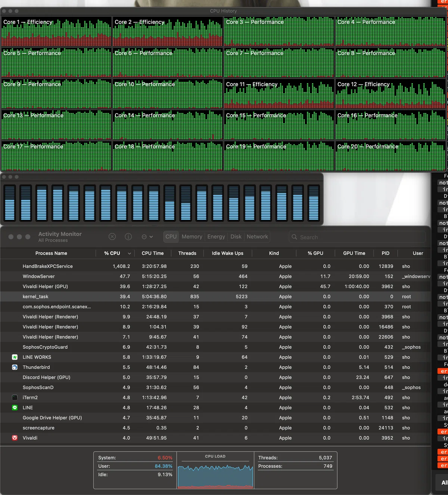
Task: Select the WindowServer process row
Action: (x=215, y=276)
